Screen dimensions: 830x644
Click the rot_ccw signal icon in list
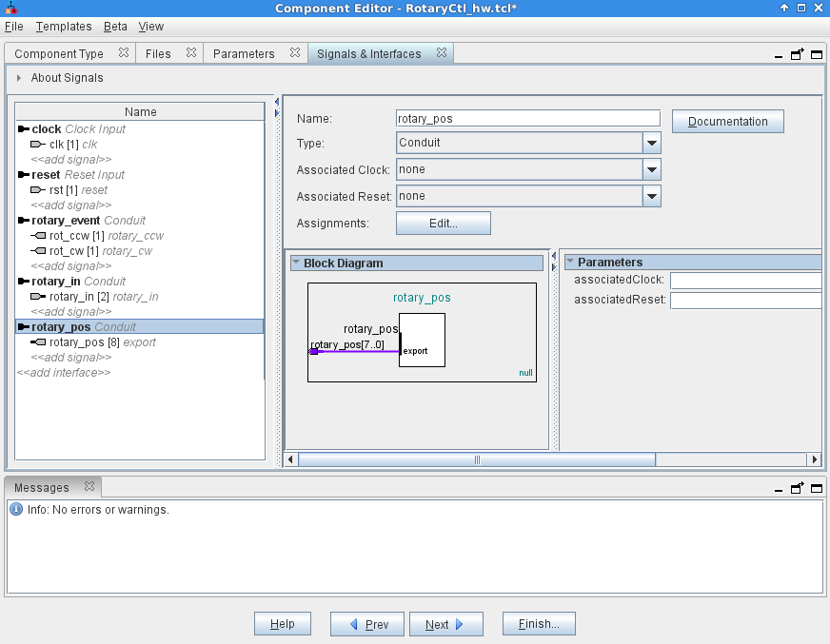[x=39, y=236]
